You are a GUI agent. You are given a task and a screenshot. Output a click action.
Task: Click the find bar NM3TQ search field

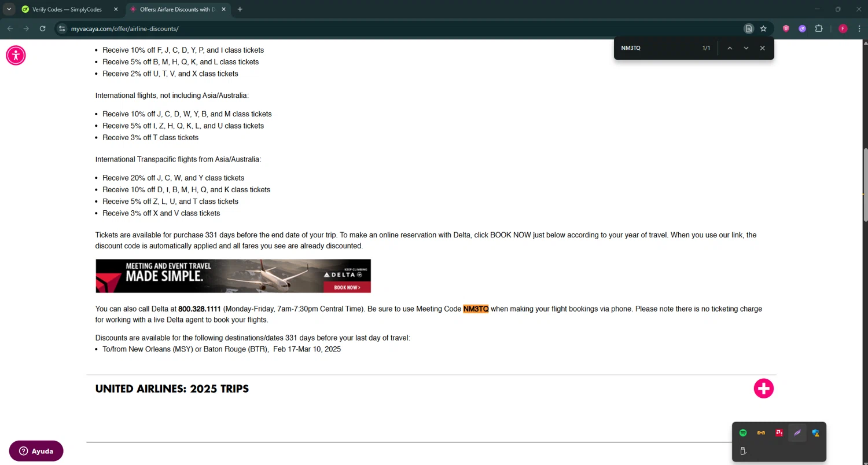657,48
